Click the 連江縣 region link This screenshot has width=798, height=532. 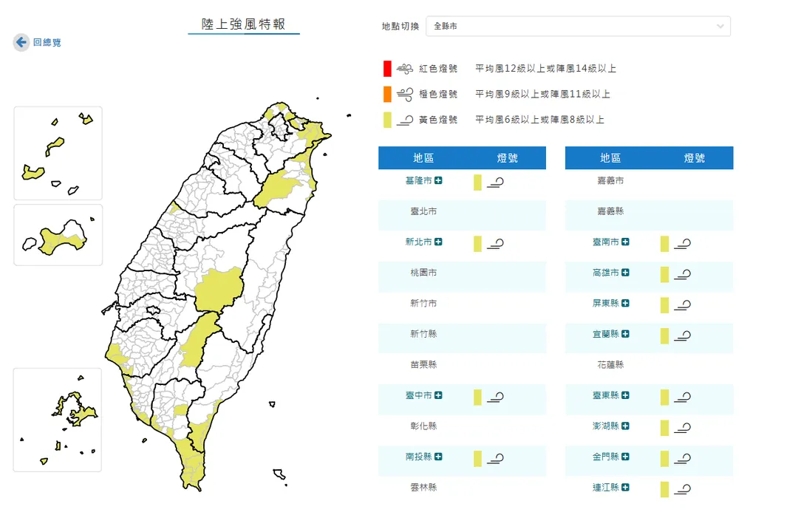(606, 487)
